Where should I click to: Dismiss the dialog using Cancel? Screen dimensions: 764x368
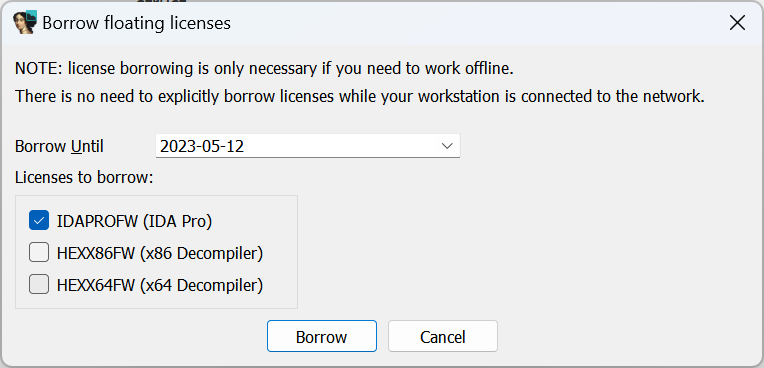coord(442,336)
